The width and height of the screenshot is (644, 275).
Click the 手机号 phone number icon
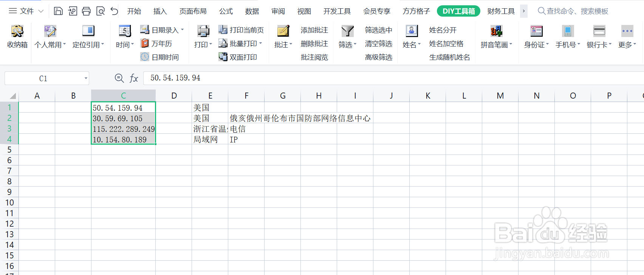point(568,31)
